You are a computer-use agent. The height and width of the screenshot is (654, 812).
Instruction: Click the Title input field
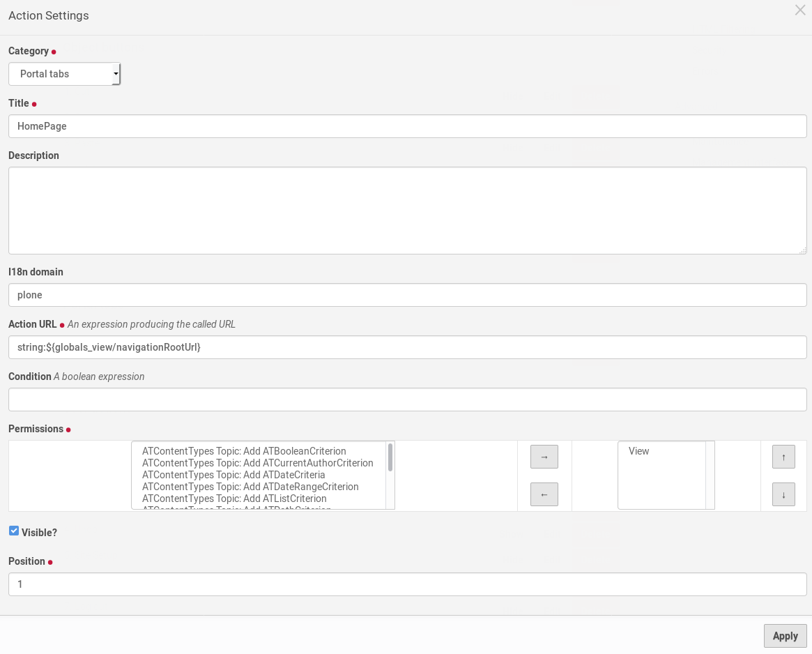[x=407, y=126]
